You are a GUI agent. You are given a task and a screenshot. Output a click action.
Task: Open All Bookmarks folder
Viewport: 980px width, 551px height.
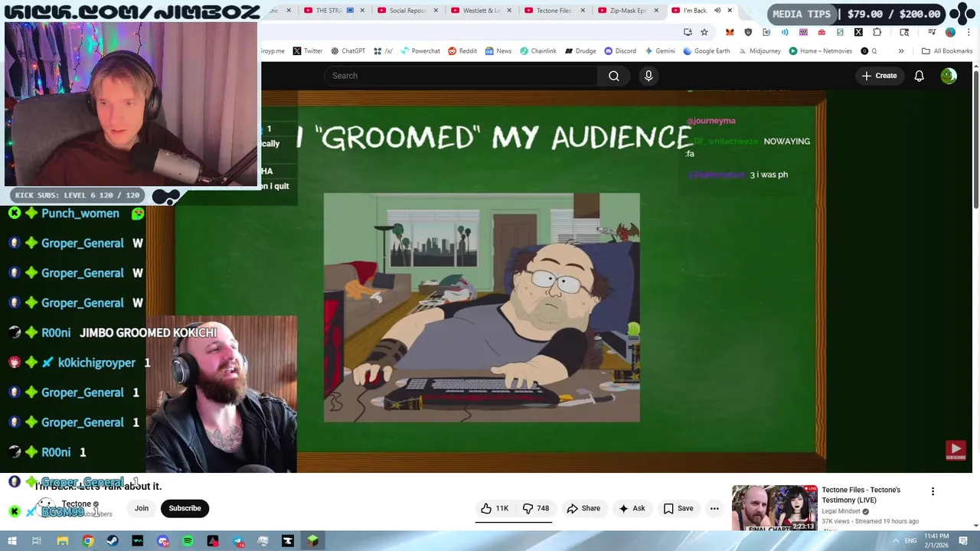click(x=947, y=51)
